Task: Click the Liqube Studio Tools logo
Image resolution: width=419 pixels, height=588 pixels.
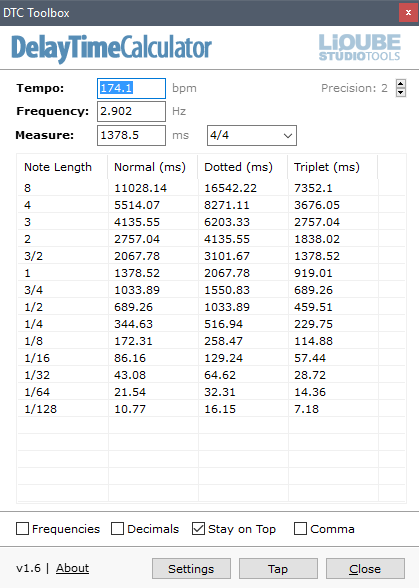Action: point(359,47)
